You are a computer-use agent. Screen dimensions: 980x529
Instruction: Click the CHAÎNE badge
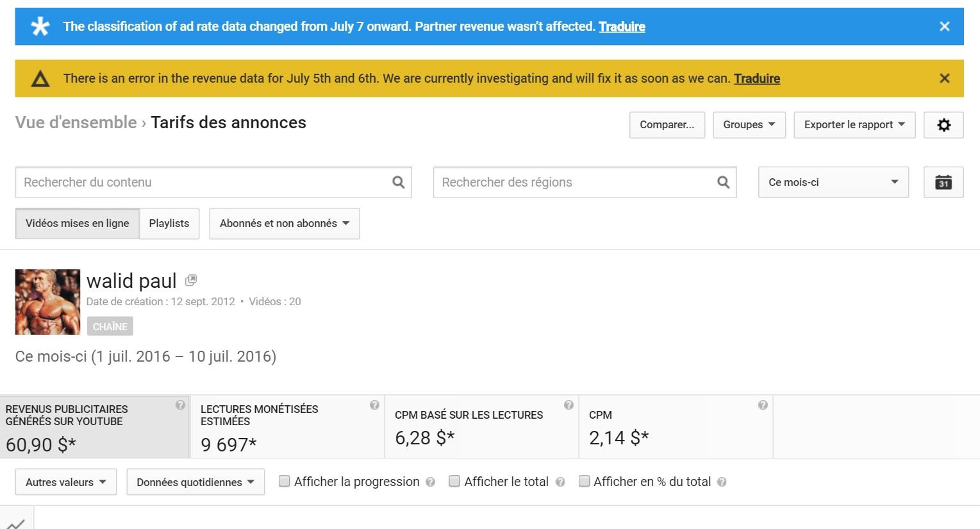(110, 326)
